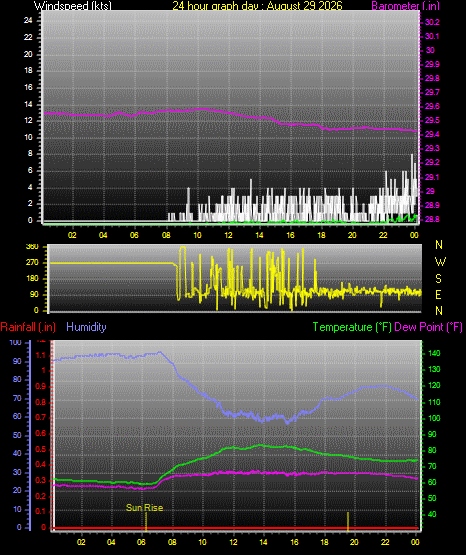The image size is (466, 555).
Task: Click the 140 value on the temperature axis
Action: pos(434,353)
